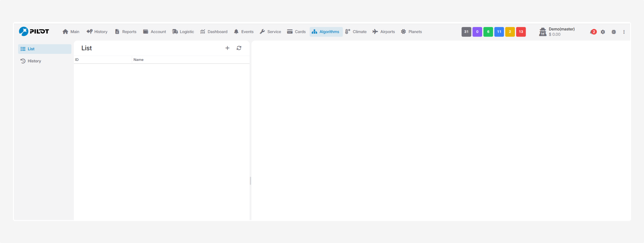Open the Dashboard tab
Screen dimensions: 644x243
[x=214, y=32]
